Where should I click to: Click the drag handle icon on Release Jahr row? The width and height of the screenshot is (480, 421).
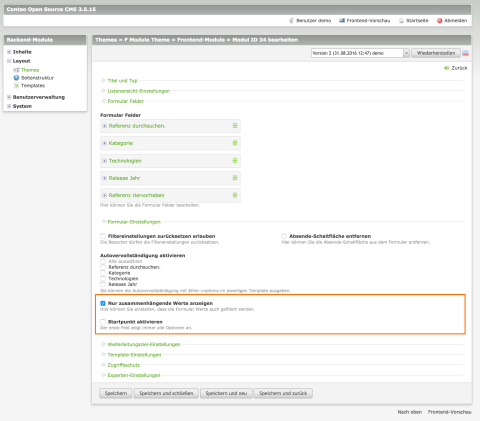pos(235,178)
